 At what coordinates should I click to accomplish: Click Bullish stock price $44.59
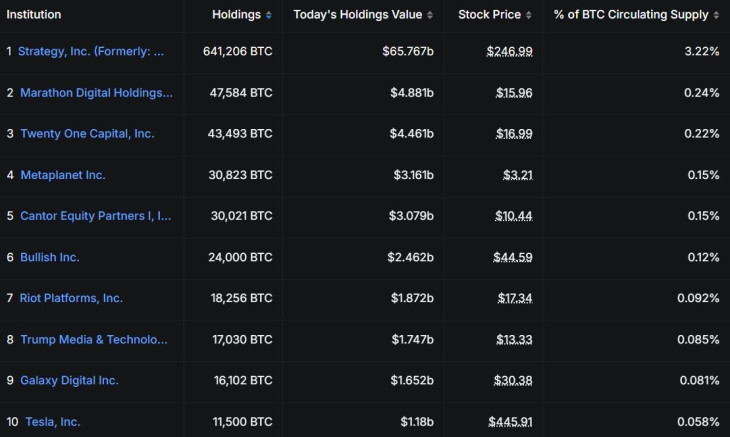513,257
